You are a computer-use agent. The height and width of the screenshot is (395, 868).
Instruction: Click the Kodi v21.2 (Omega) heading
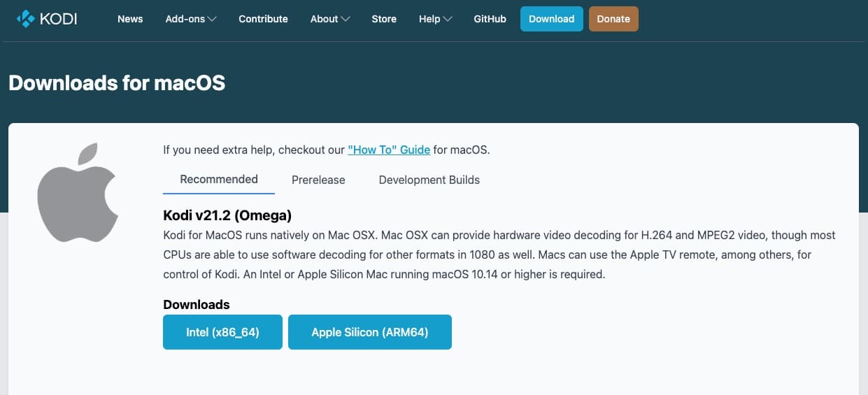227,215
